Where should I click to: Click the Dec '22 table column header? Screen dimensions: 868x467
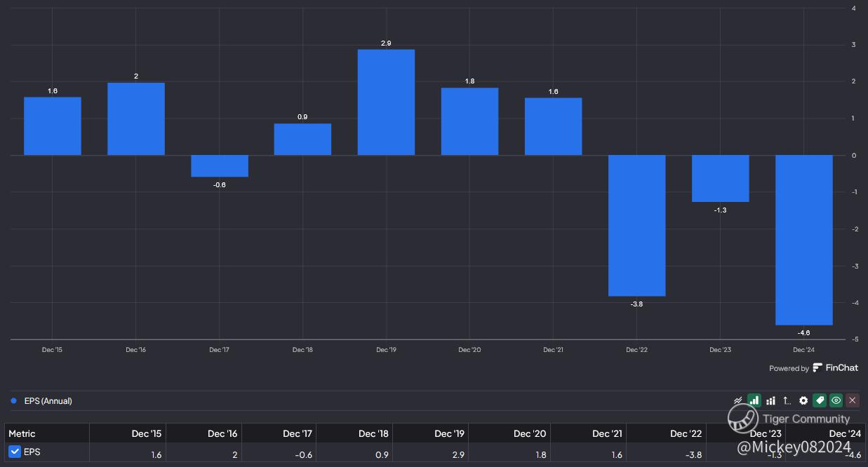pos(666,433)
